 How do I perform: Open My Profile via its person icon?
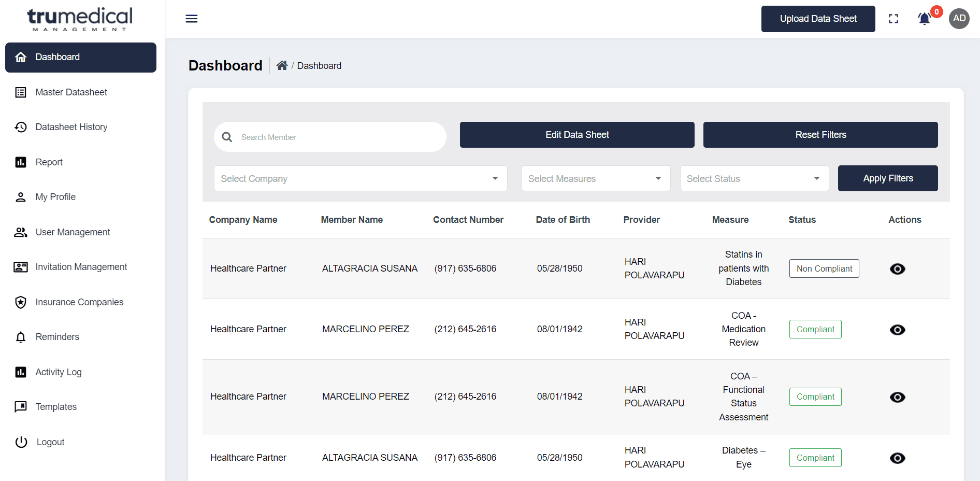21,197
